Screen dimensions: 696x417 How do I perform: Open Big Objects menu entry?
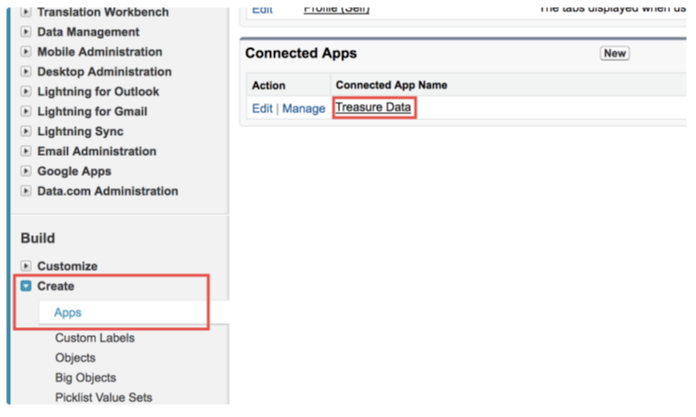(x=85, y=378)
